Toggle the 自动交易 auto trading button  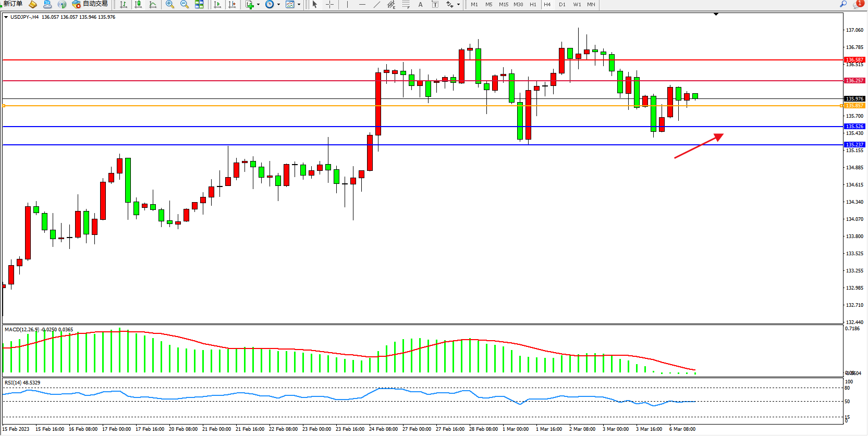click(x=90, y=4)
